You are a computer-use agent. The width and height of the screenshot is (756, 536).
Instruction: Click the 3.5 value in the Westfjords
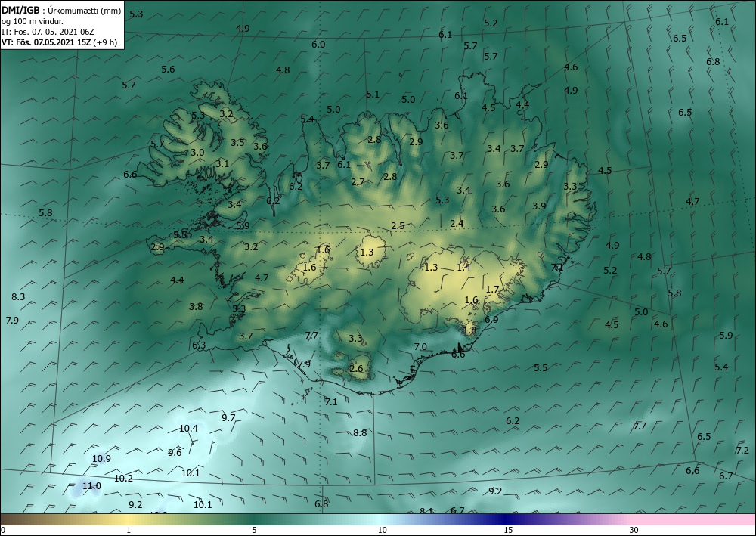tap(237, 143)
